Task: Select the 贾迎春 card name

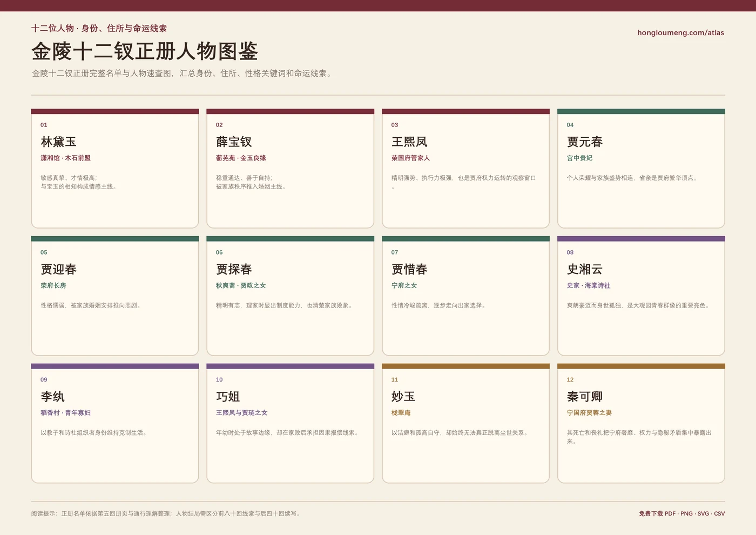Action: pyautogui.click(x=58, y=269)
